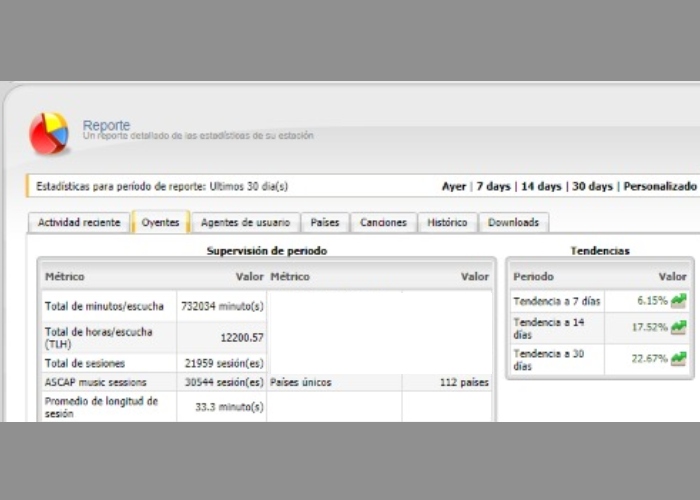This screenshot has height=500, width=700.
Task: Click the Tendencia a 7 días row
Action: point(600,301)
